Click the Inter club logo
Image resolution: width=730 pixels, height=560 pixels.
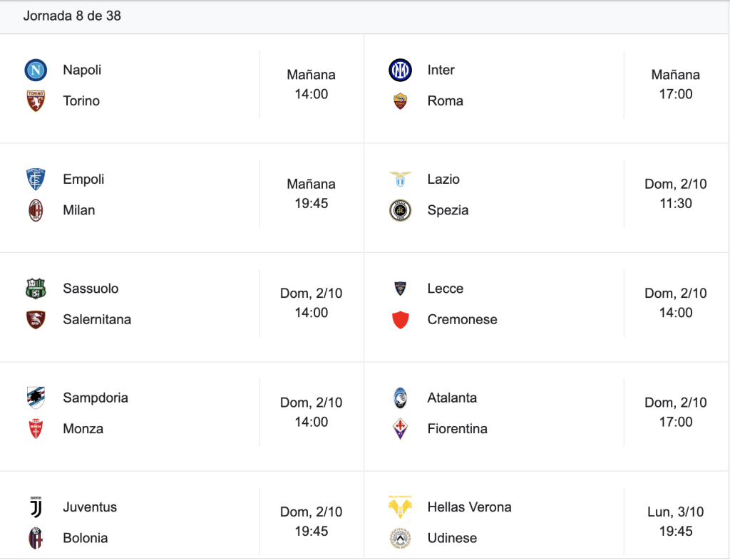(400, 71)
